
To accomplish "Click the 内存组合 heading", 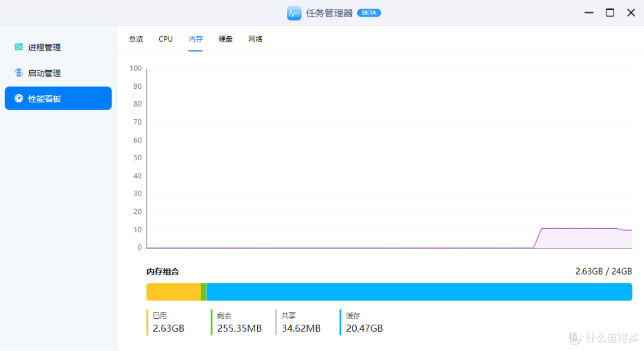I will (163, 272).
